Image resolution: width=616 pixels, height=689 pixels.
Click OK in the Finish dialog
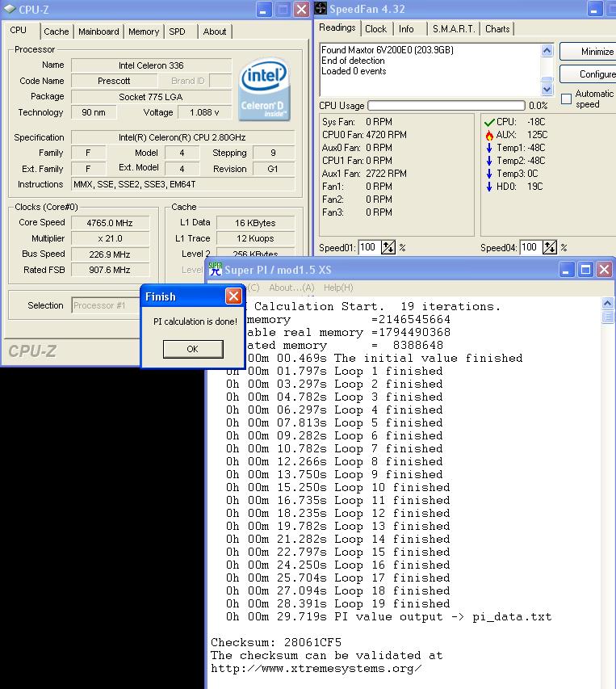pos(193,349)
